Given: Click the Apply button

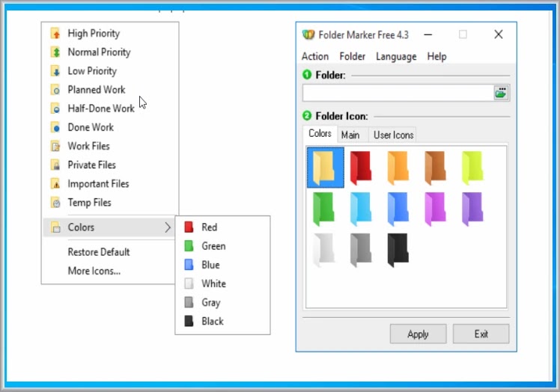Looking at the screenshot, I should coord(418,334).
